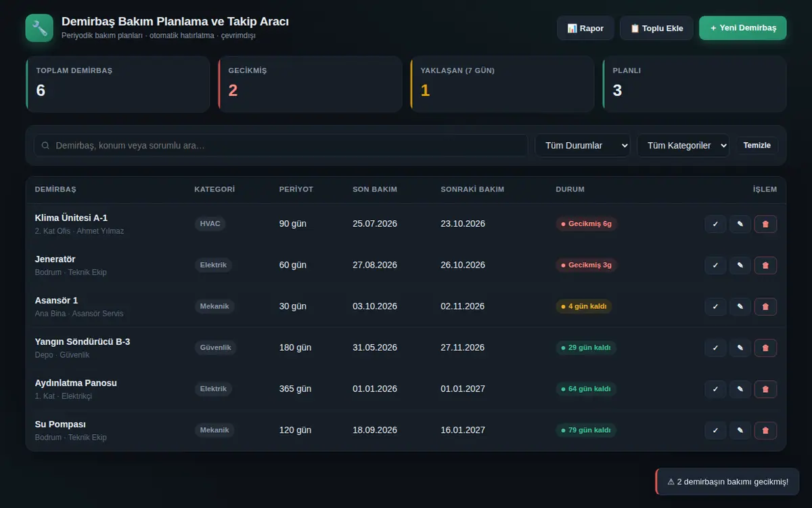Screen dimensions: 812x508
Task: Edit the Aydınlatma Panosu entry
Action: 740,389
